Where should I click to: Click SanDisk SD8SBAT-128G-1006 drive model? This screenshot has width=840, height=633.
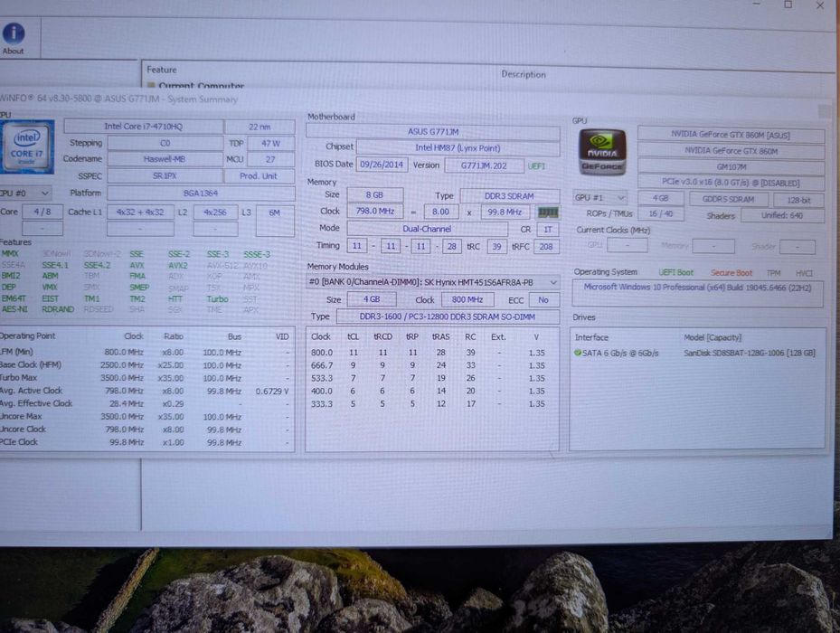[x=750, y=353]
